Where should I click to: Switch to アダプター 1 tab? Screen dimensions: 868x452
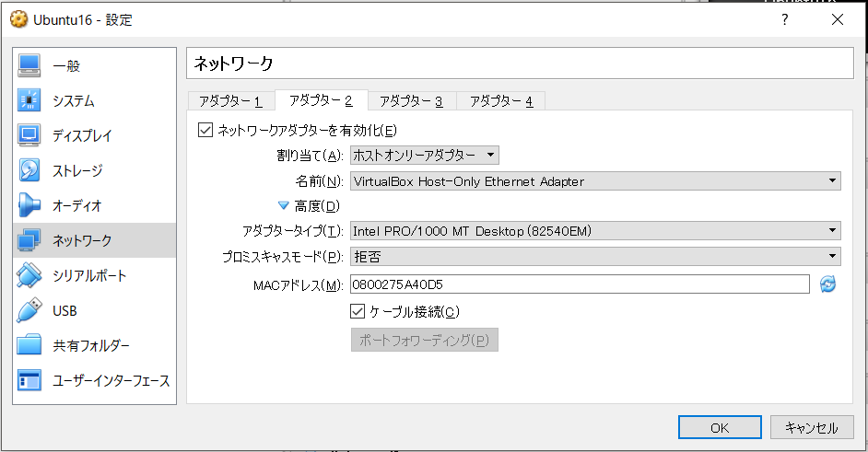(230, 101)
